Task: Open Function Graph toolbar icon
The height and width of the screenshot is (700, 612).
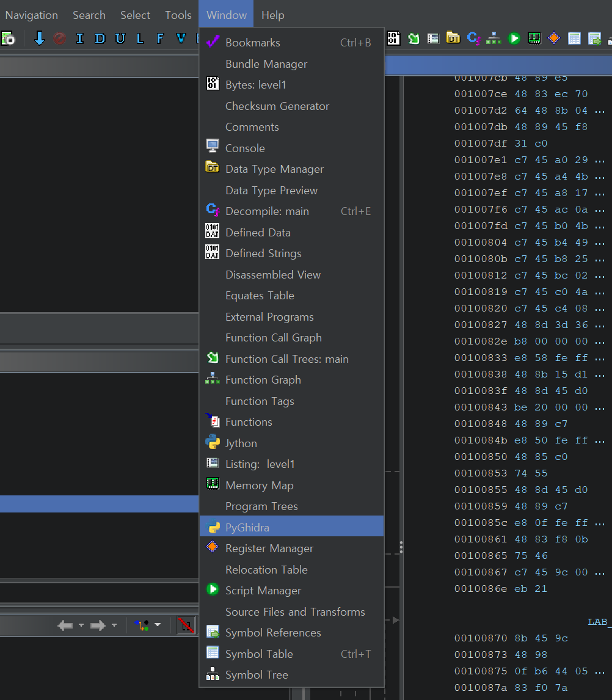Action: pos(494,38)
